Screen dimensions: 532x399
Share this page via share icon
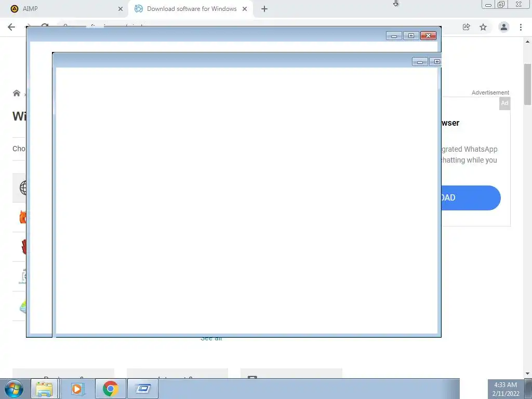point(466,27)
